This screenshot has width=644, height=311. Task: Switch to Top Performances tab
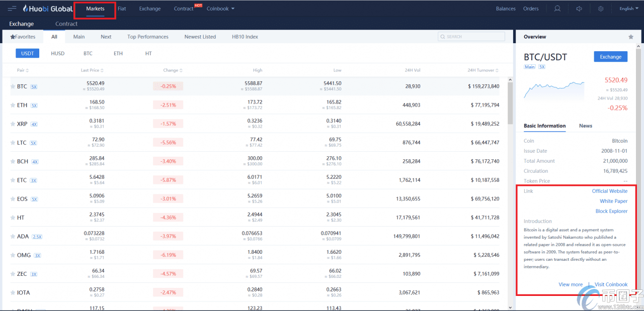tap(148, 37)
